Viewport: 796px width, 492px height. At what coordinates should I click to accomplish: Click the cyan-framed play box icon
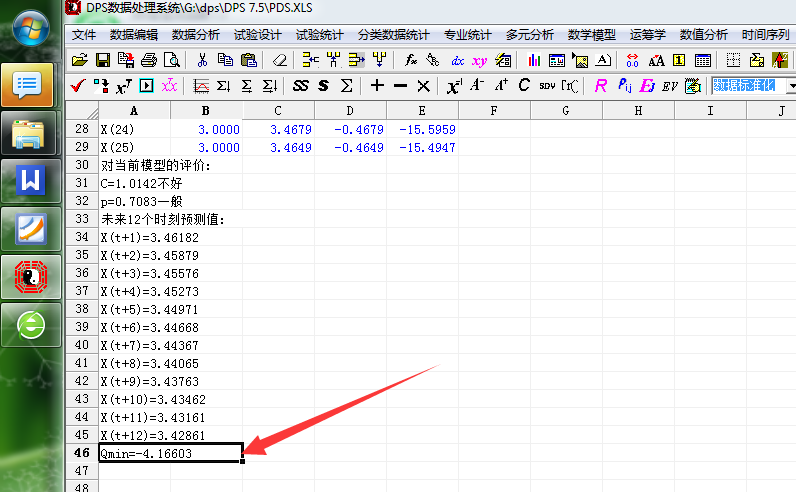(x=146, y=85)
